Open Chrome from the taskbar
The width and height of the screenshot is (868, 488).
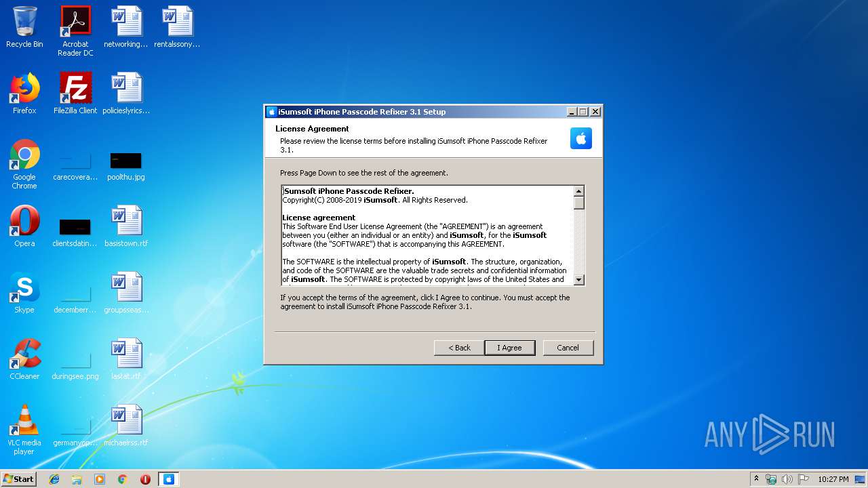[x=123, y=479]
